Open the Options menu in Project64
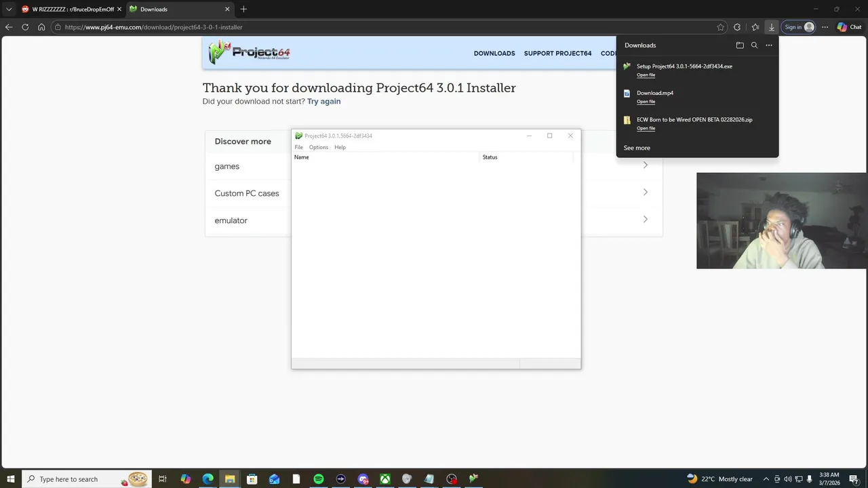 (318, 147)
